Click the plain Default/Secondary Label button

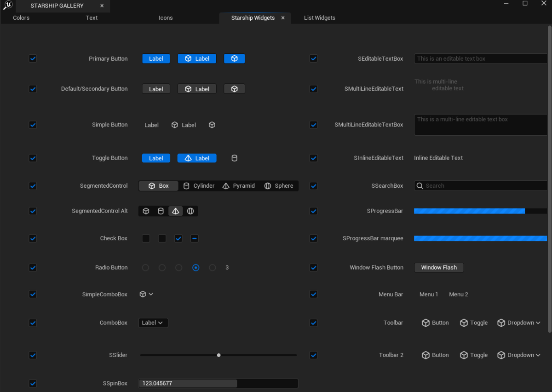pos(156,89)
